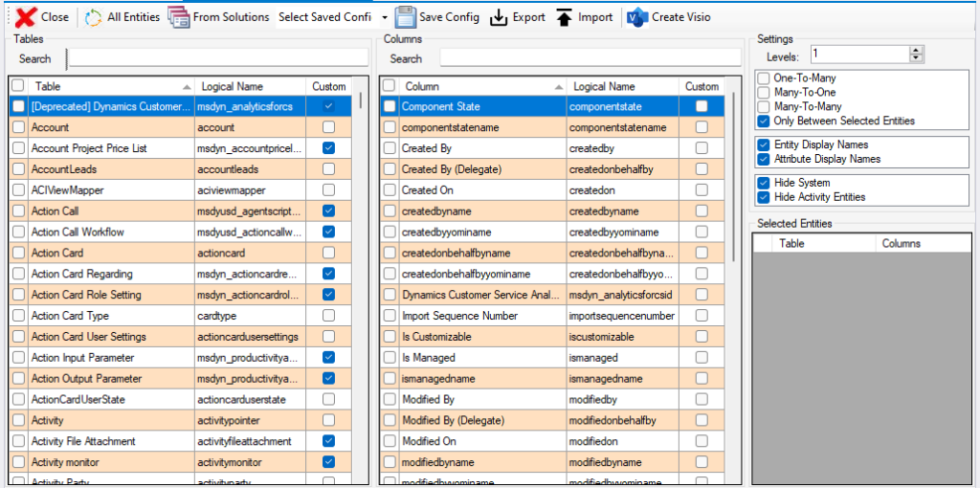Screen dimensions: 980x488
Task: Select the Component State column row
Action: (552, 106)
